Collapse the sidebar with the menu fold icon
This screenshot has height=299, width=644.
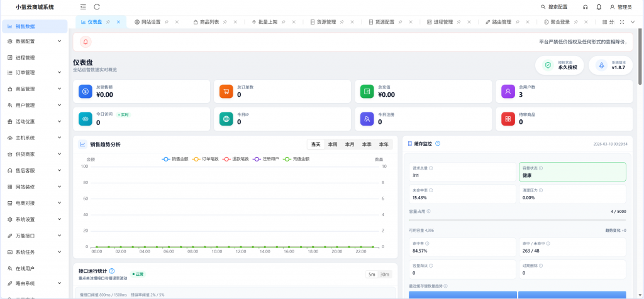[x=84, y=7]
